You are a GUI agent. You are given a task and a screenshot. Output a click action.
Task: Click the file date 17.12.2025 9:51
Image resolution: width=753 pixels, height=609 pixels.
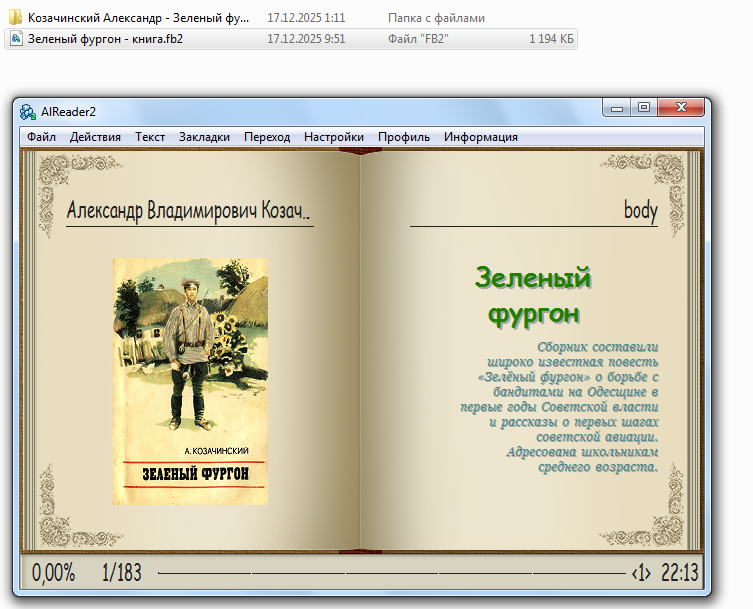[x=306, y=39]
